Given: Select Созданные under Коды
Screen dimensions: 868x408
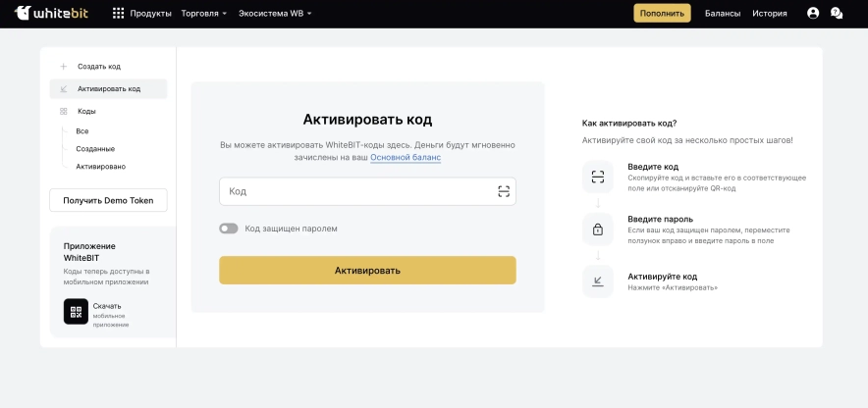Looking at the screenshot, I should pos(95,149).
